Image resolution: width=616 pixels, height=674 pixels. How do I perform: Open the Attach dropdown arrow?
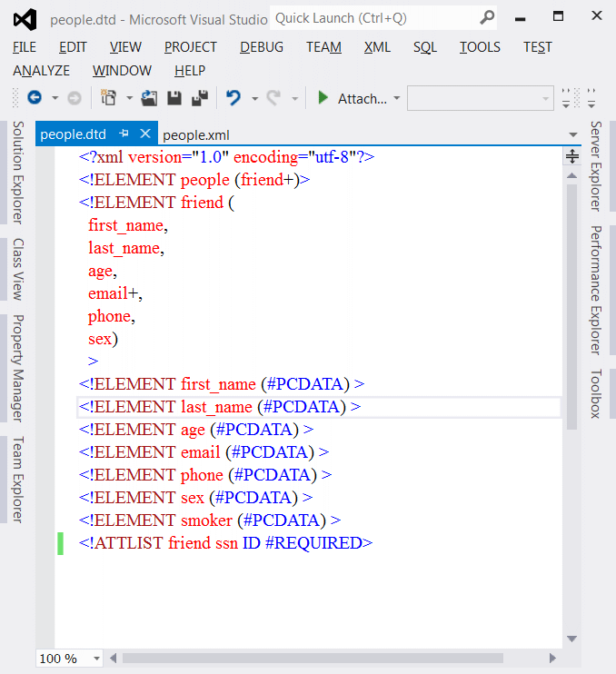click(397, 98)
